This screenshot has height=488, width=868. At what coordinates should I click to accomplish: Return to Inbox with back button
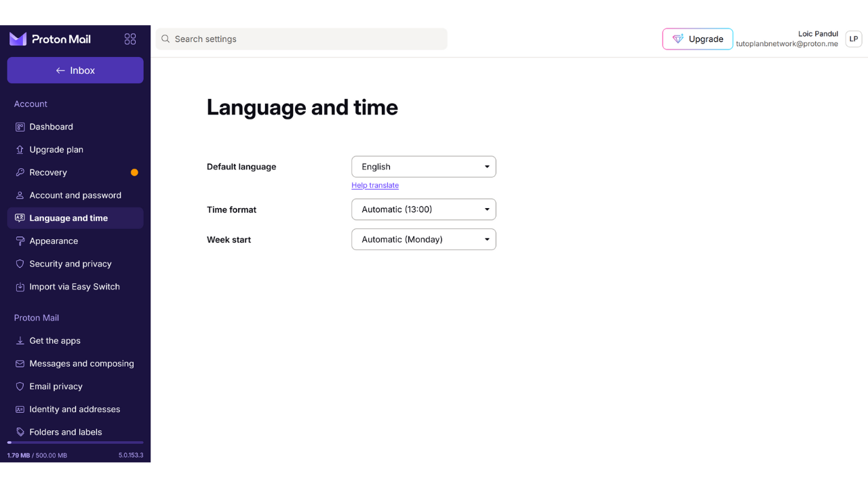click(x=75, y=70)
